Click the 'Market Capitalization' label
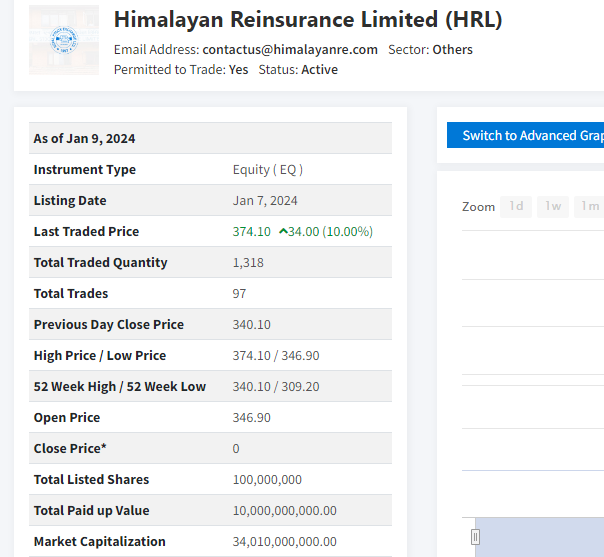The width and height of the screenshot is (604, 557). (100, 542)
